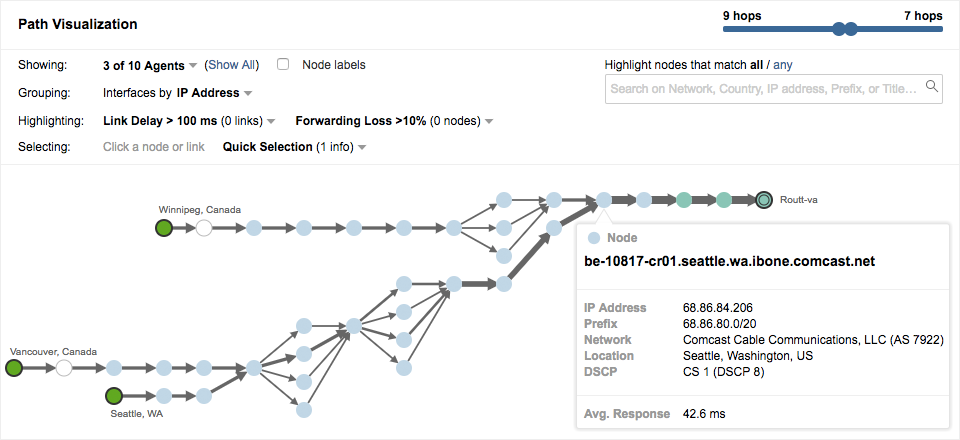Focus the network search input field
Image resolution: width=960 pixels, height=440 pixels.
764,88
